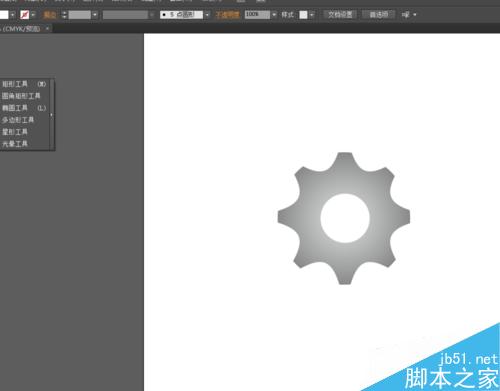
Task: Click the stroke weight stepper arrows
Action: pyautogui.click(x=64, y=15)
